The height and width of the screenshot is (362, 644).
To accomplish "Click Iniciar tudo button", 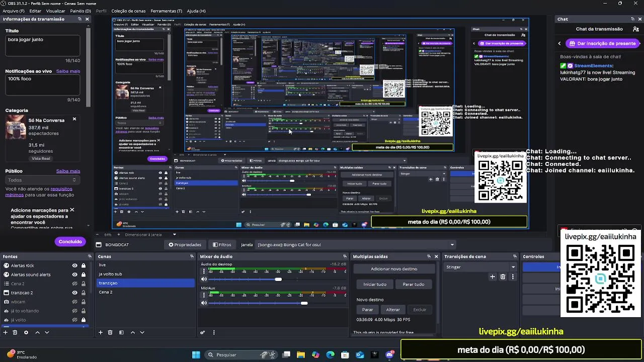I will [x=375, y=284].
